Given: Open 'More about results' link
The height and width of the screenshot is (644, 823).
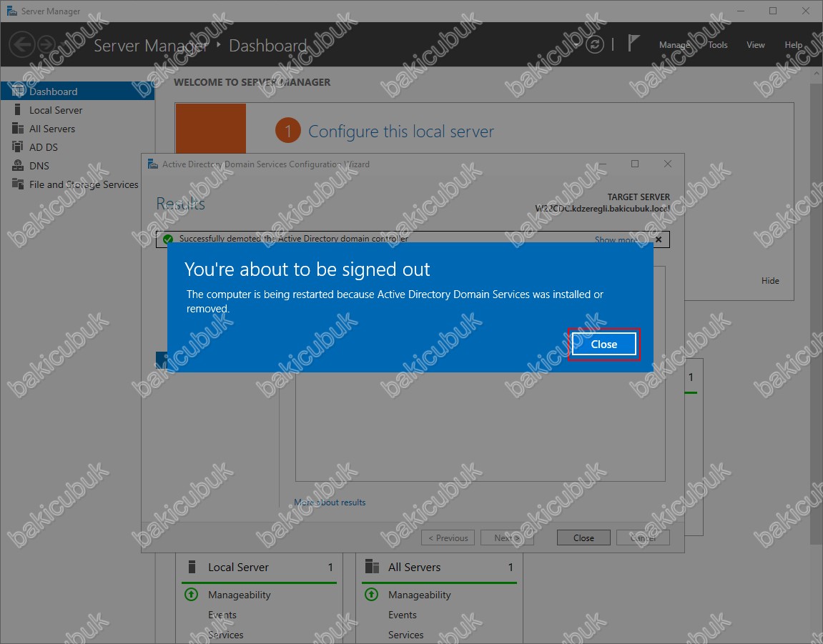Looking at the screenshot, I should 330,502.
